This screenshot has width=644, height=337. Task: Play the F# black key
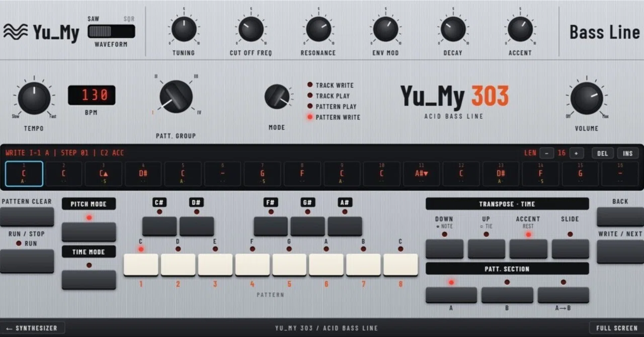[x=271, y=226]
